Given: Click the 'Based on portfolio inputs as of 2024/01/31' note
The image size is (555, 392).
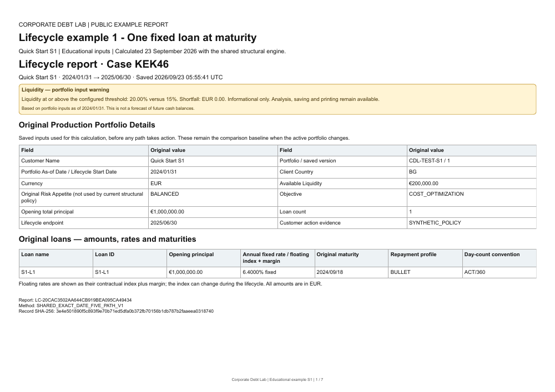Looking at the screenshot, I should (108, 109).
